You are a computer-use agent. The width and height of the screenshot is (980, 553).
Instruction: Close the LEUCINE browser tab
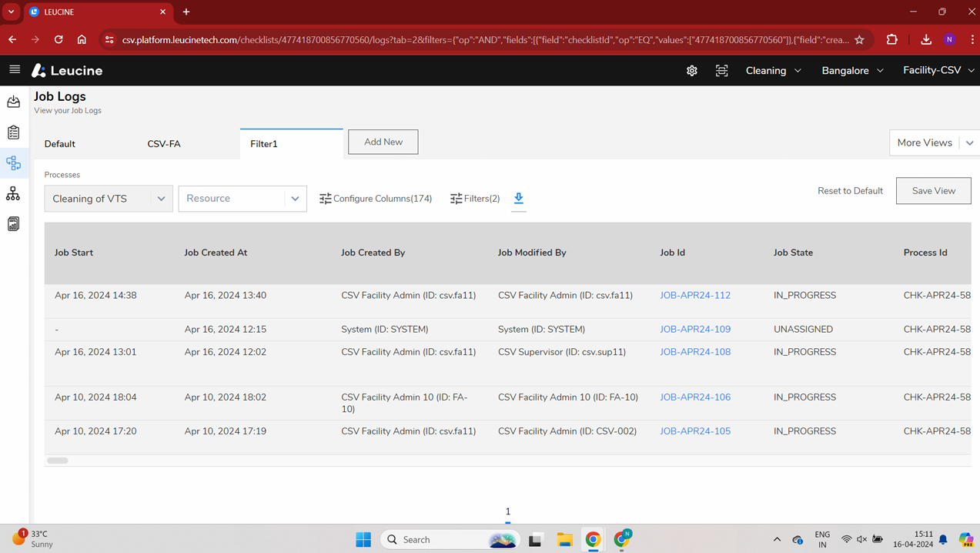[x=163, y=12]
